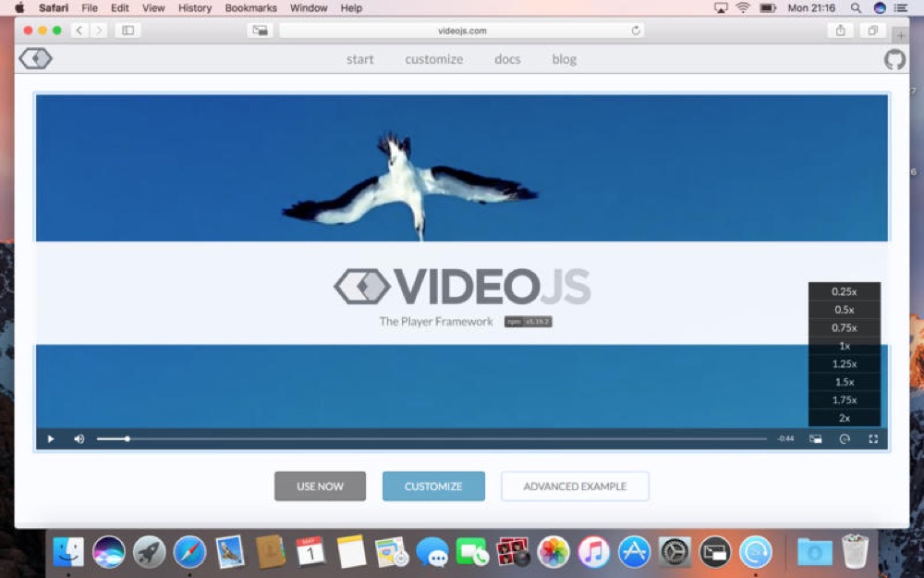Set playback speed to 0.75x
Image resolution: width=924 pixels, height=578 pixels.
845,328
